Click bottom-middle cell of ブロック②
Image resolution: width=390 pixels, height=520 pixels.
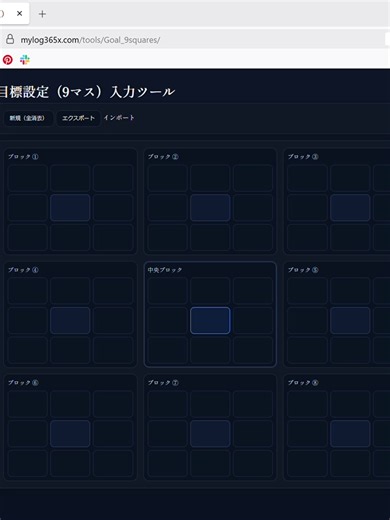click(210, 237)
